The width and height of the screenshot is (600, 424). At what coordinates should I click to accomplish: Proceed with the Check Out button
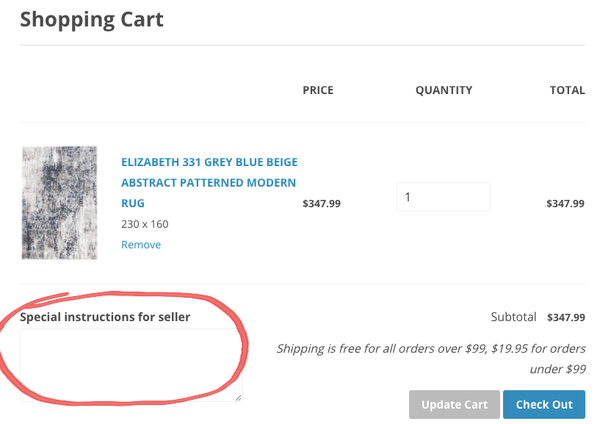(544, 405)
